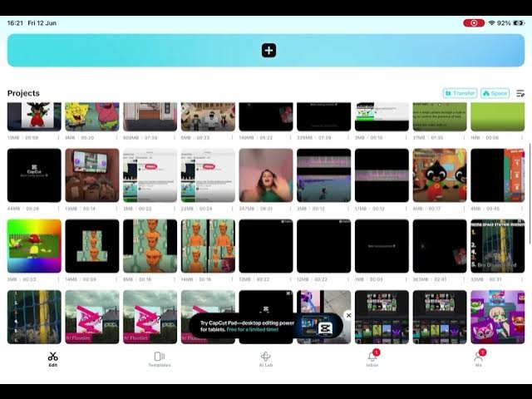
Task: Open more options for 4MB 00:45 project
Action: pos(522,209)
